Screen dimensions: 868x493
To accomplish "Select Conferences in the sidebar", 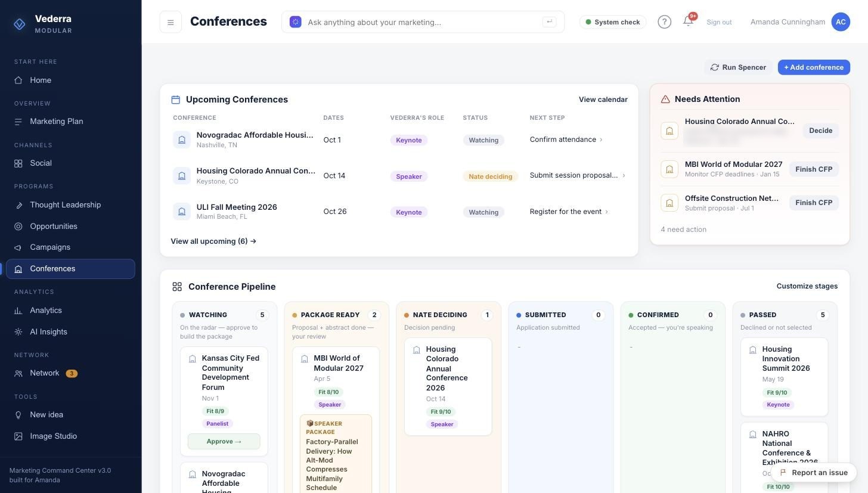I will point(70,269).
